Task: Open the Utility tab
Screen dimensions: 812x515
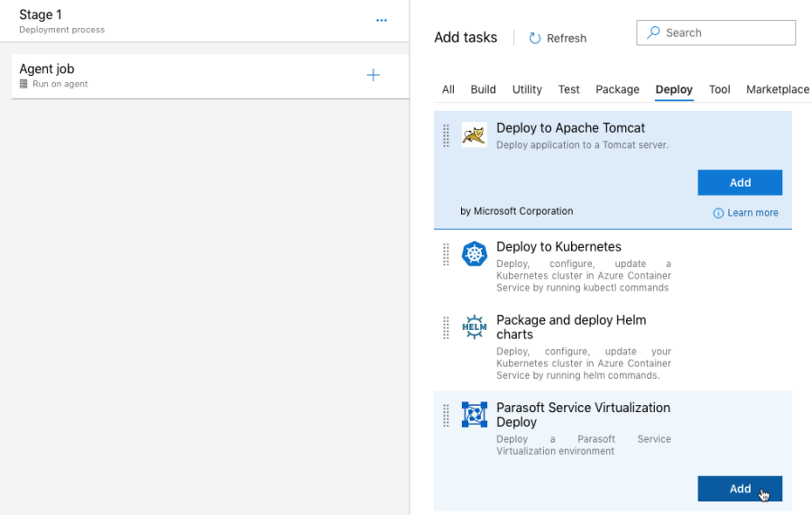Action: tap(527, 89)
